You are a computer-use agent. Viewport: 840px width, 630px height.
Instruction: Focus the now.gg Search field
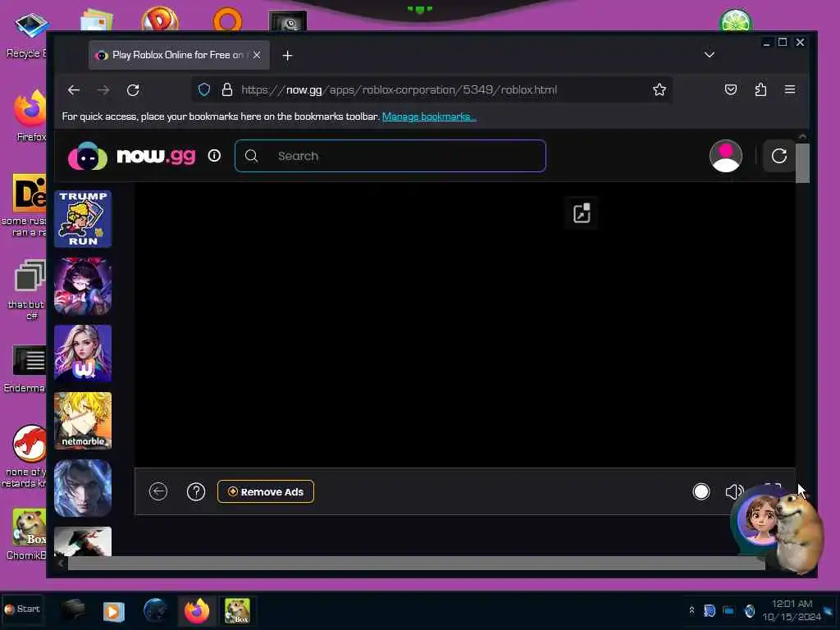pos(390,156)
